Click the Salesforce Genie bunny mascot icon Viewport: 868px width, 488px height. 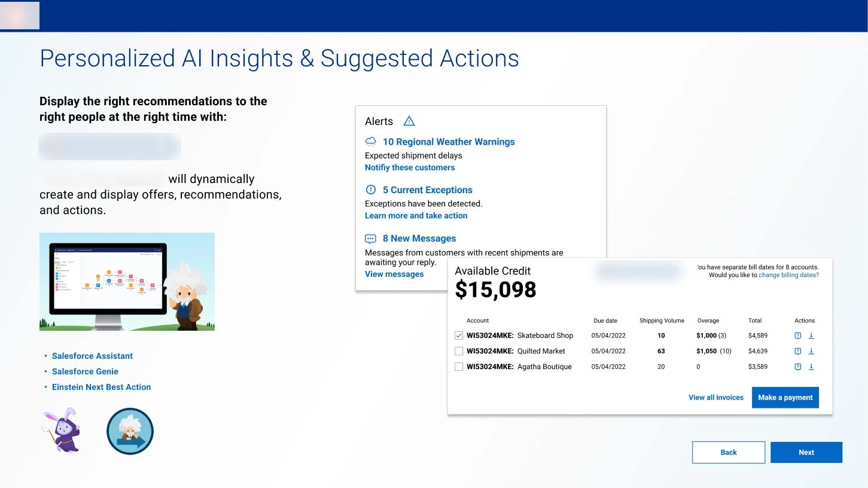tap(62, 430)
